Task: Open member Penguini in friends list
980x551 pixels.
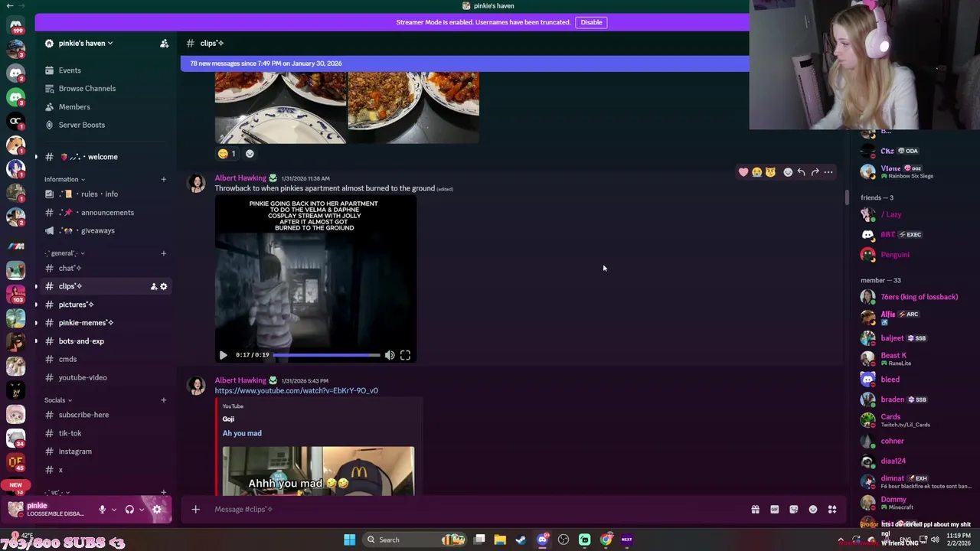Action: 895,255
